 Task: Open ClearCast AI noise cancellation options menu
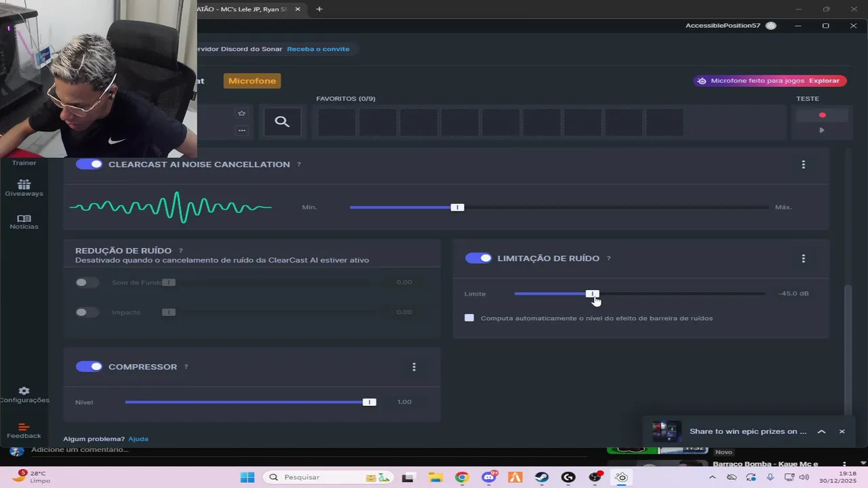tap(804, 165)
